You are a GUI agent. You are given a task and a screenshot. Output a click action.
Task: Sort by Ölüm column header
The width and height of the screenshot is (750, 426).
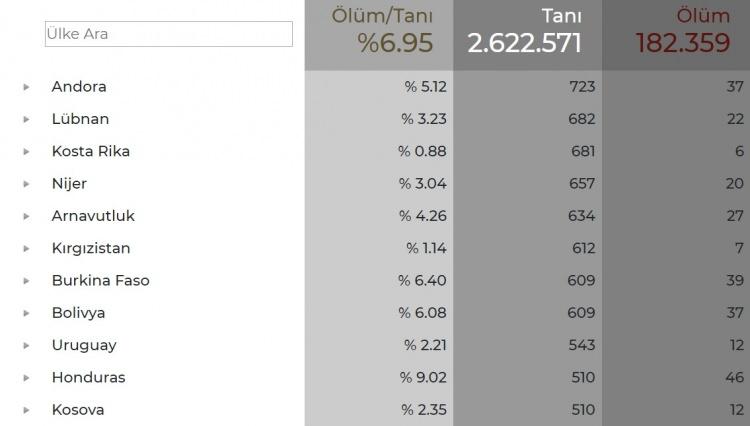click(x=703, y=16)
